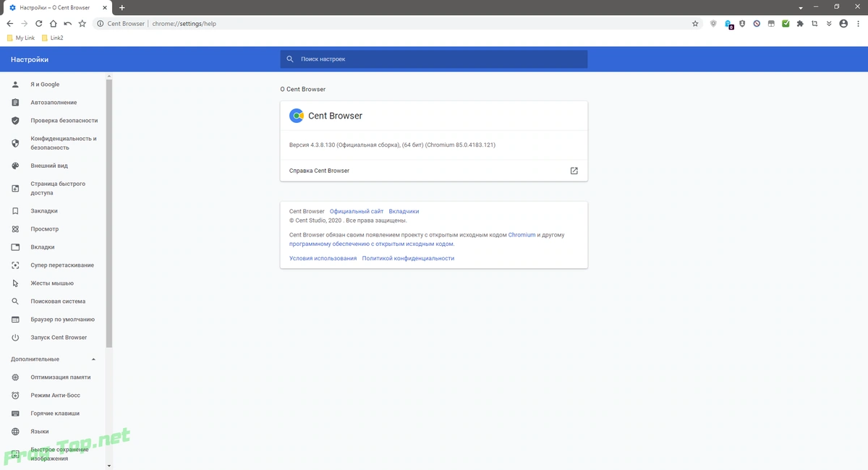Image resolution: width=868 pixels, height=470 pixels.
Task: Expand hidden toolbar icons double chevron
Action: pyautogui.click(x=829, y=23)
